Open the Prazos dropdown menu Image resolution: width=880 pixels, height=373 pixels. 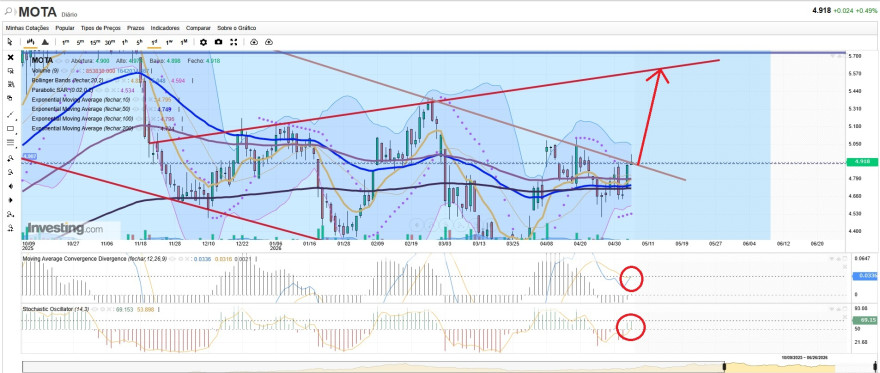pyautogui.click(x=135, y=27)
